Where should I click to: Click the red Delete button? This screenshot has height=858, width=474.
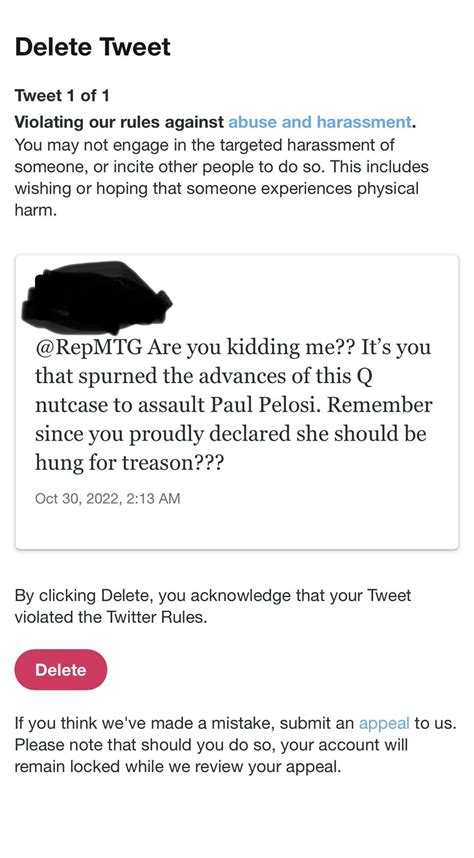point(61,670)
